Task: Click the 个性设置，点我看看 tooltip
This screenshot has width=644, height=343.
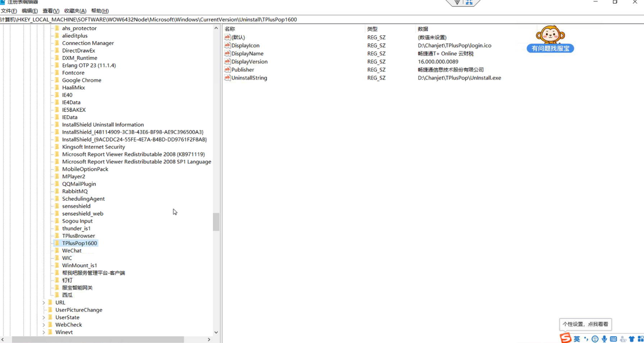Action: [x=585, y=324]
